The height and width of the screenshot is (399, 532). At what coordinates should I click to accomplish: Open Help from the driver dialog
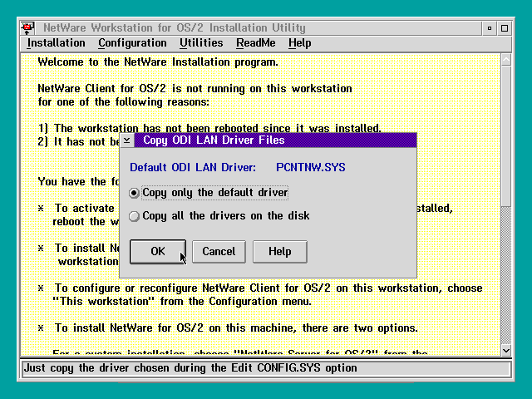tap(280, 251)
